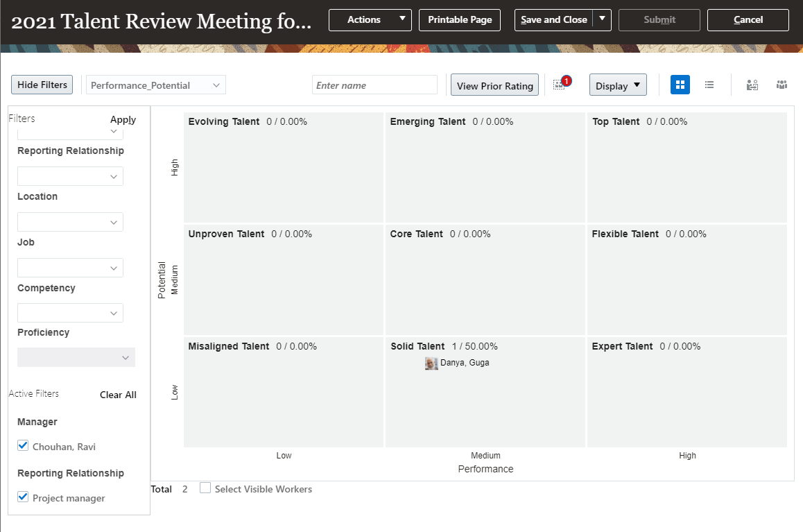Click Clear All active filters
This screenshot has height=532, width=803.
pyautogui.click(x=117, y=394)
